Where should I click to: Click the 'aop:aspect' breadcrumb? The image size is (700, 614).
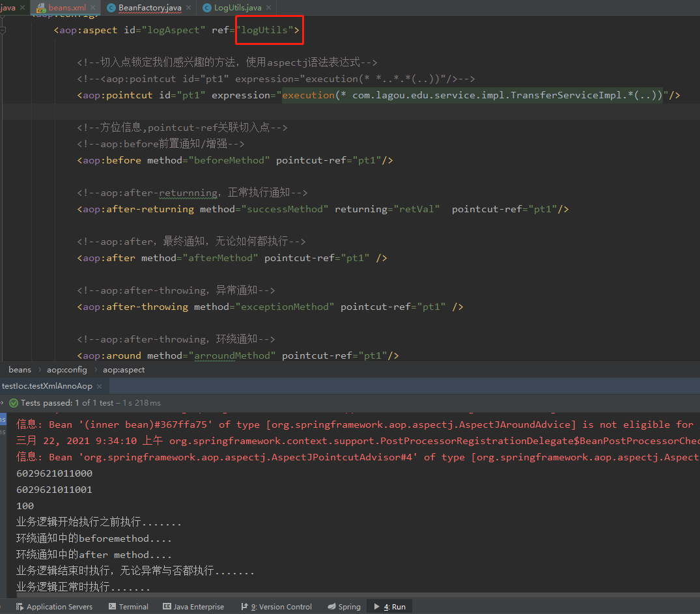click(124, 370)
